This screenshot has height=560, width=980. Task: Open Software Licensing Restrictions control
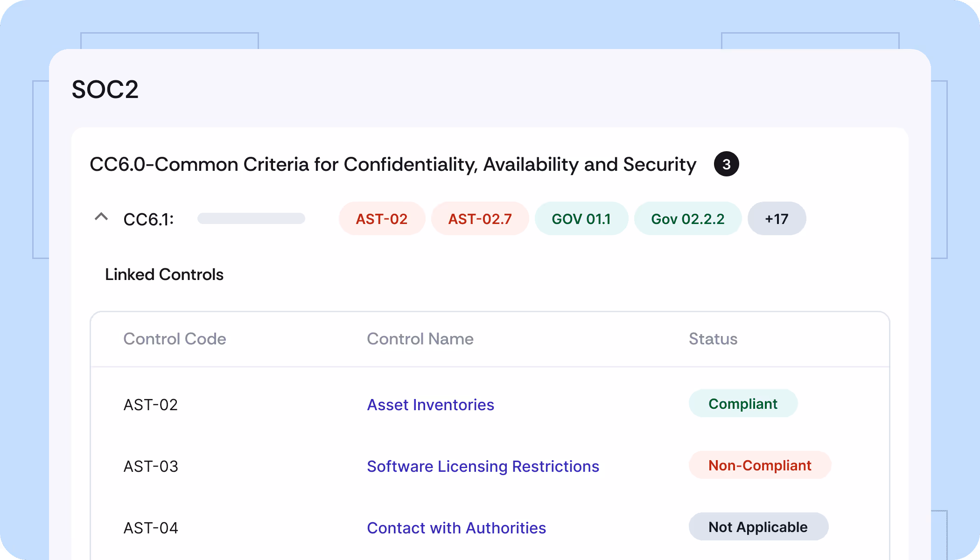(483, 466)
